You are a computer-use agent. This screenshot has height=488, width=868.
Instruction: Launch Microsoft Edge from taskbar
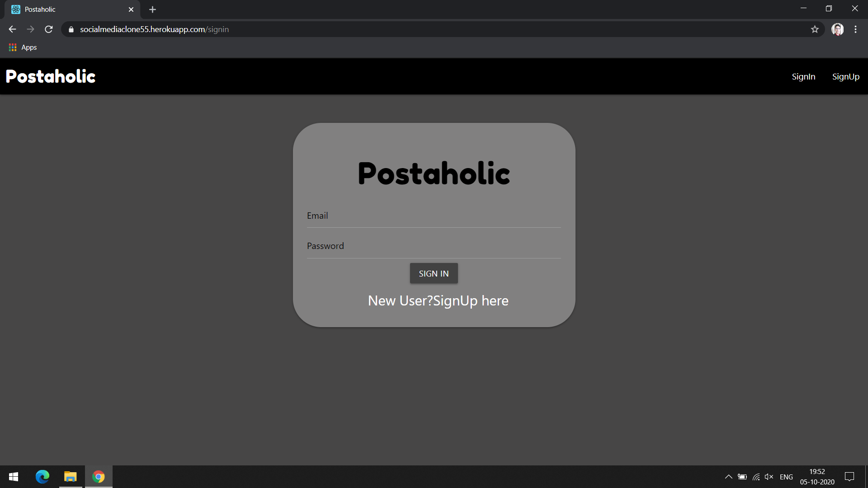[42, 477]
